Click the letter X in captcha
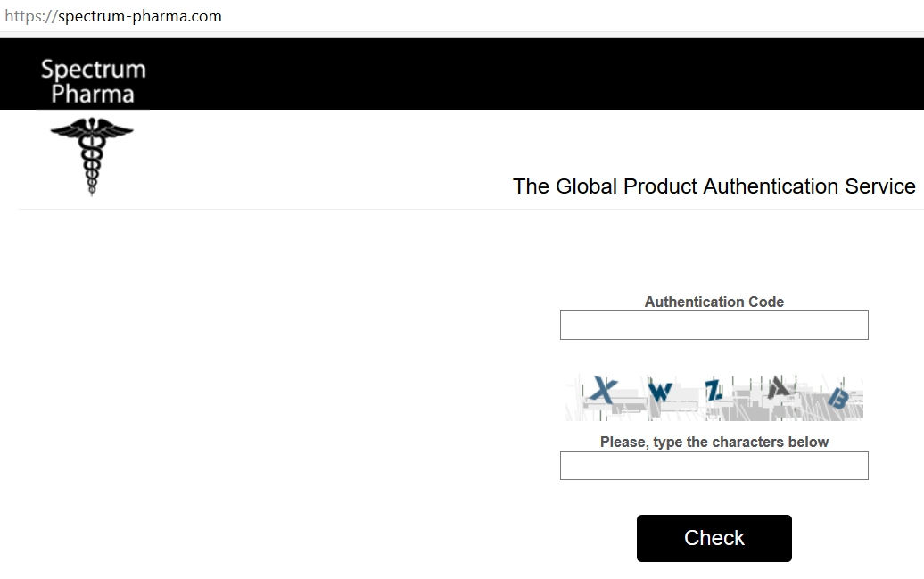The image size is (924, 579). [x=605, y=391]
